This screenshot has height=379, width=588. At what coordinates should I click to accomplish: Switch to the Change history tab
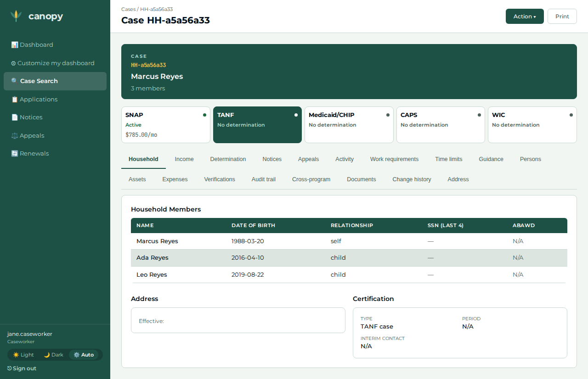pos(412,179)
